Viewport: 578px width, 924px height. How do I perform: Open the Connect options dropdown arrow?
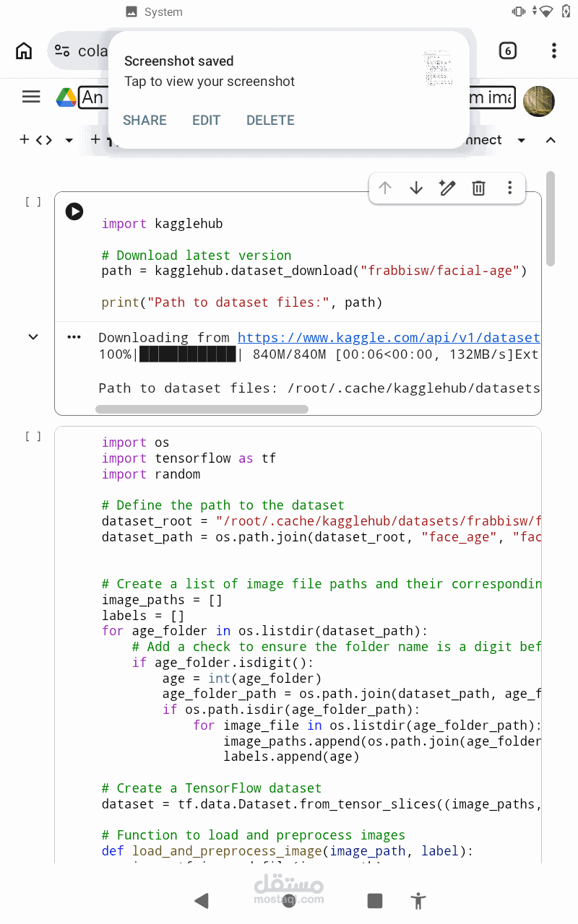[521, 140]
